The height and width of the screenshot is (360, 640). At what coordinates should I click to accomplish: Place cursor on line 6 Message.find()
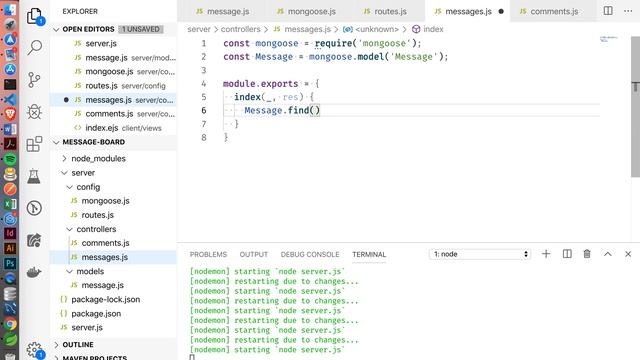point(282,110)
